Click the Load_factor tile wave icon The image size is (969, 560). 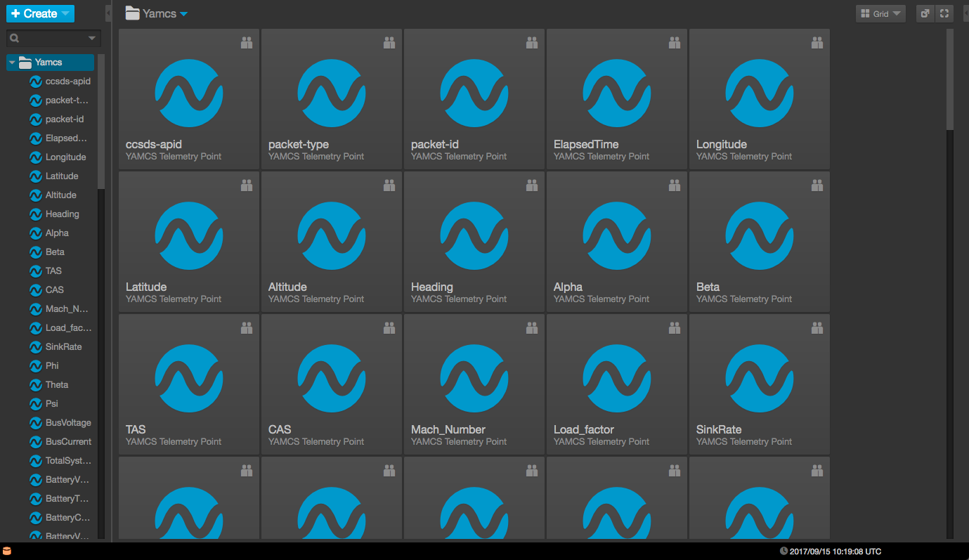pos(617,379)
